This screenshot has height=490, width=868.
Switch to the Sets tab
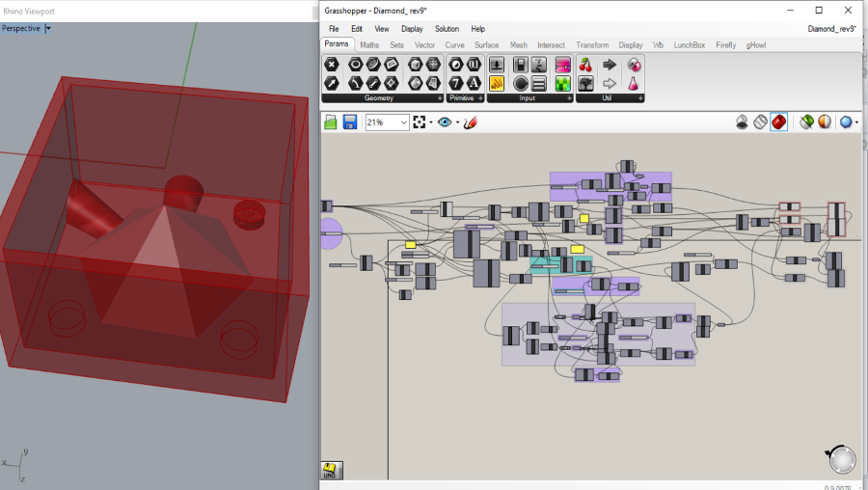tap(397, 44)
